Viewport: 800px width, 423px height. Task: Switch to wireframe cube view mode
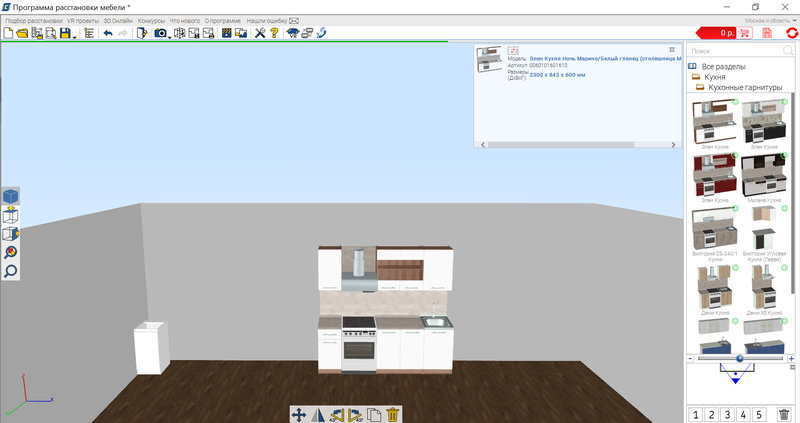pos(11,215)
